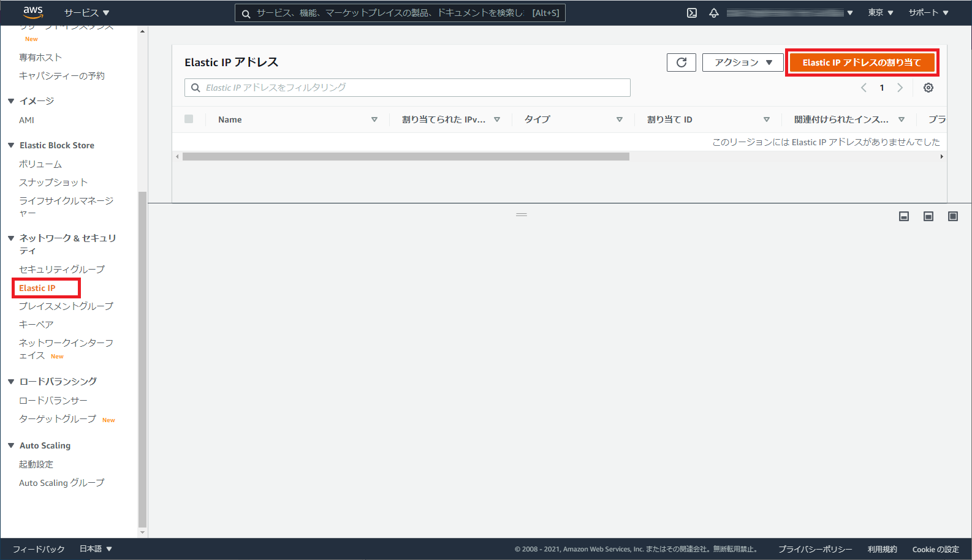Minimize the details split panel
Screen dimensions: 972x560
click(x=904, y=216)
